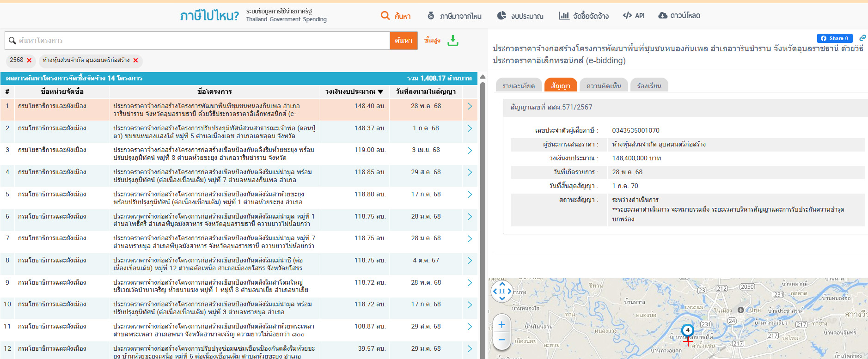Focus the ค้นหาโครงการ search input field
The width and height of the screenshot is (868, 359).
point(199,41)
